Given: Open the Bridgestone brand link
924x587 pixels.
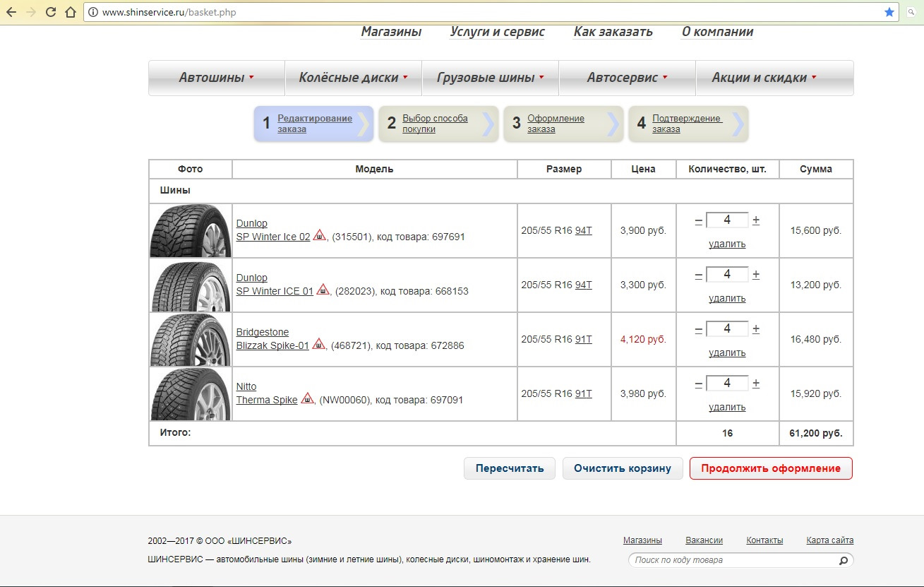Looking at the screenshot, I should (263, 332).
